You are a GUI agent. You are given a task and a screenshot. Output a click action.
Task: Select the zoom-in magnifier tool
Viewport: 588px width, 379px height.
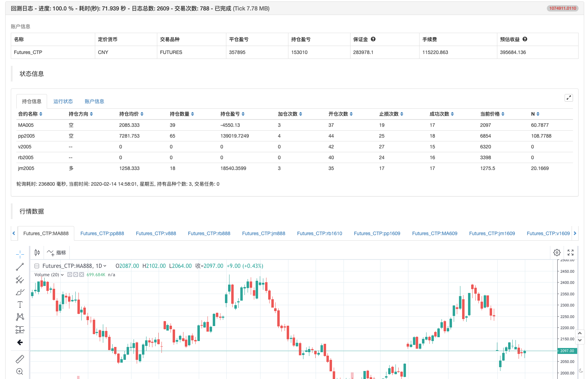tap(20, 371)
